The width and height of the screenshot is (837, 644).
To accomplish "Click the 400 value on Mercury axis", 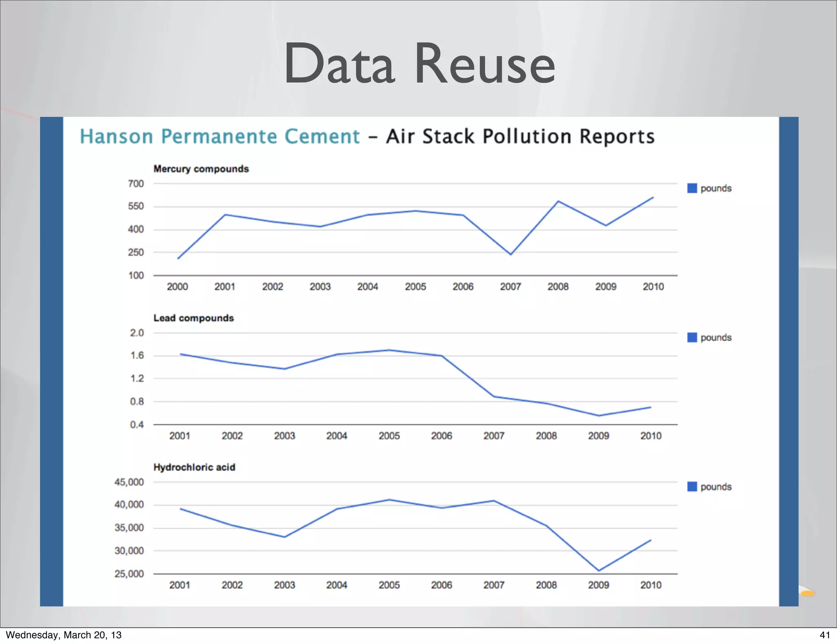I will (x=136, y=229).
